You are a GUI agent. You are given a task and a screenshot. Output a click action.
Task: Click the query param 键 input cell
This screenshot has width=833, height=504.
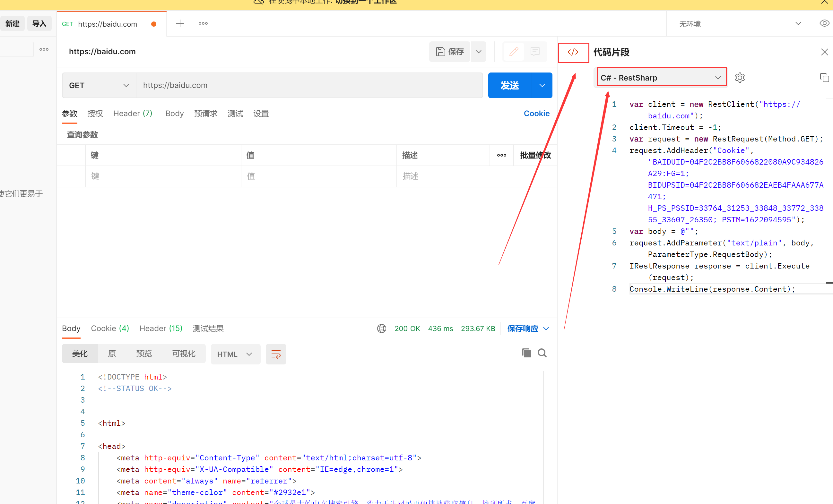click(163, 176)
